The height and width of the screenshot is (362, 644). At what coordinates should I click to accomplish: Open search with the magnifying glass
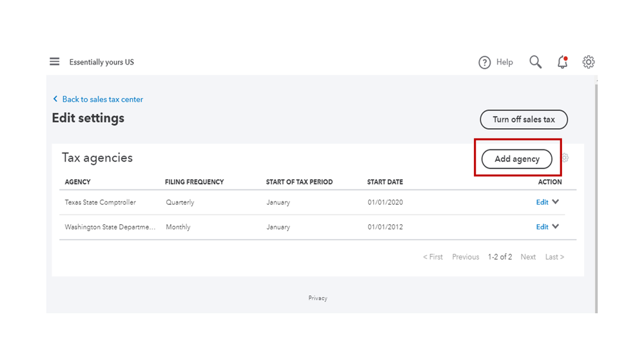(x=535, y=62)
